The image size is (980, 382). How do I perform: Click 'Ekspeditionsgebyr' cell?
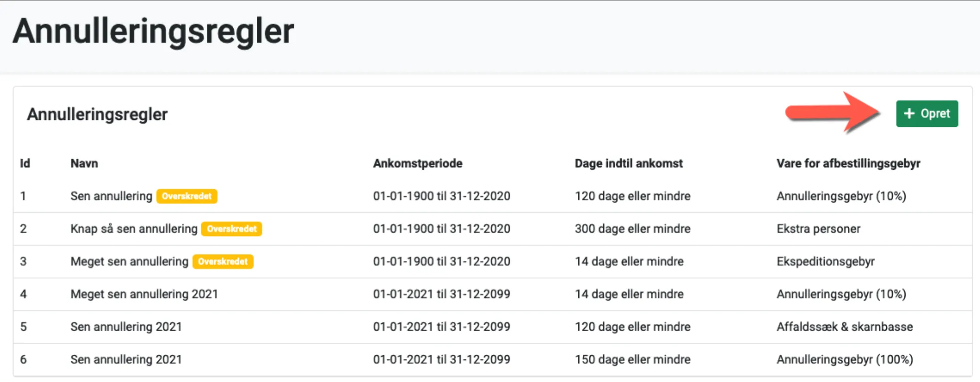826,262
